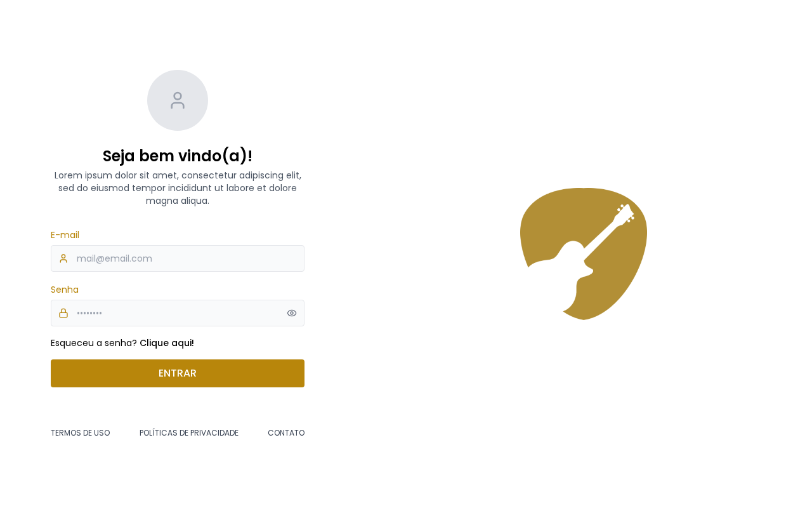This screenshot has width=812, height=508.
Task: Open the CONTATO link
Action: (x=286, y=433)
